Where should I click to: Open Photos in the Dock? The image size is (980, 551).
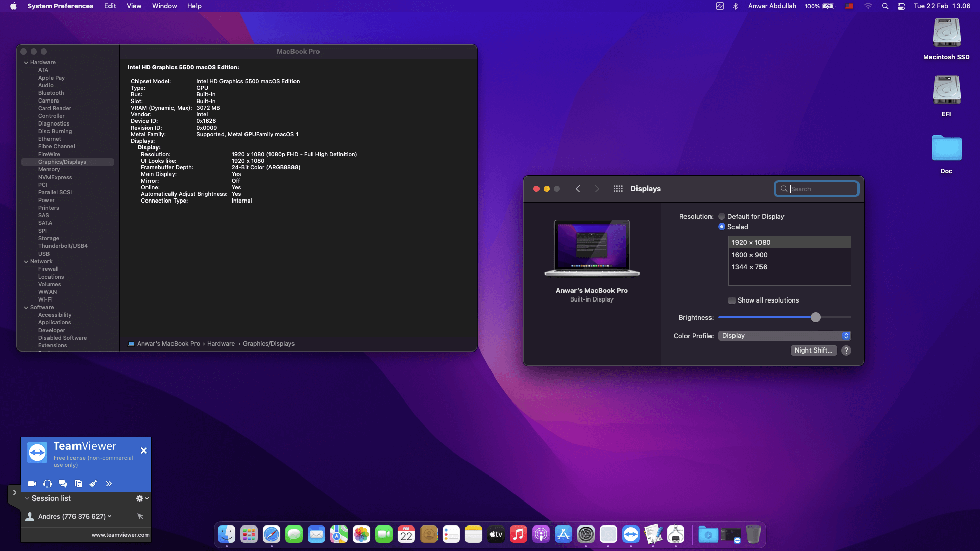(x=361, y=535)
